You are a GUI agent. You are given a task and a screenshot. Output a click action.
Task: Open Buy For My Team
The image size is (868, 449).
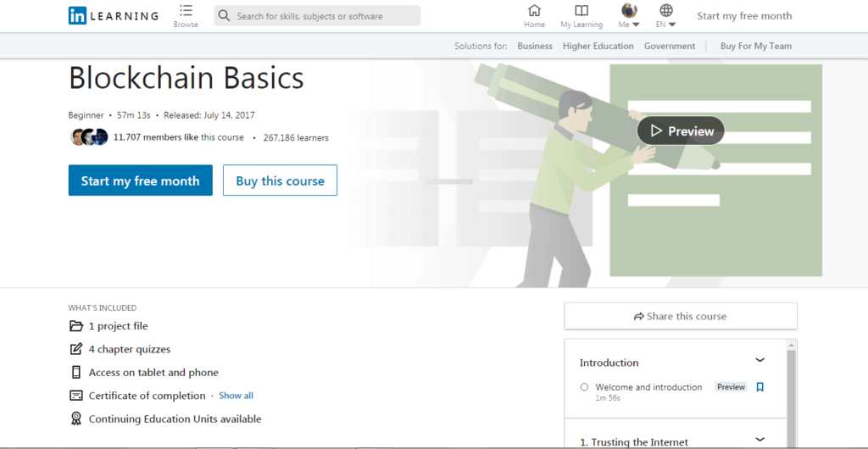tap(755, 46)
